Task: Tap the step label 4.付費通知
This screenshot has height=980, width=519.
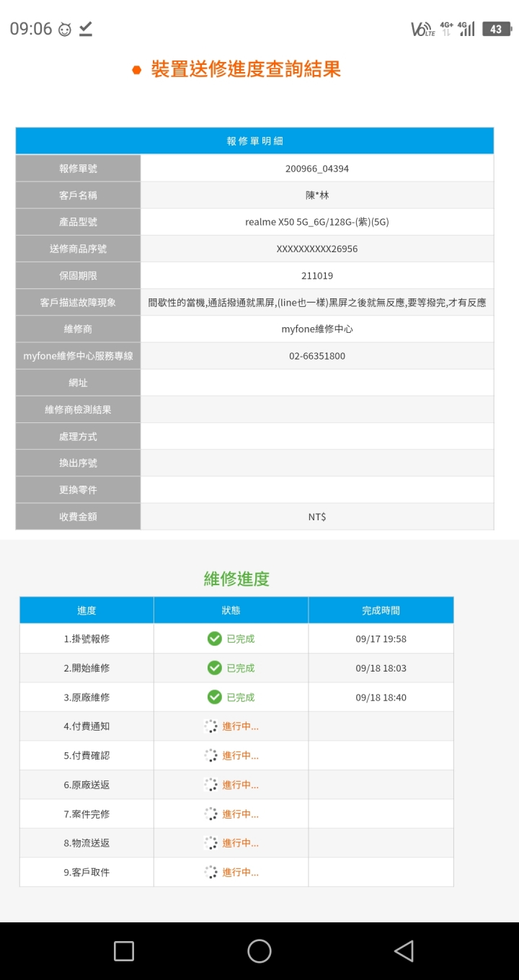Action: tap(86, 726)
